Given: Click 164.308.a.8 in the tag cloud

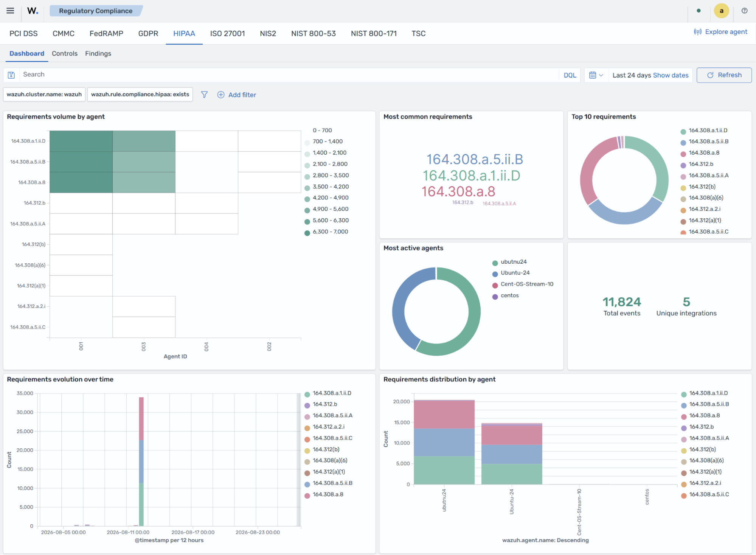Looking at the screenshot, I should click(x=458, y=191).
